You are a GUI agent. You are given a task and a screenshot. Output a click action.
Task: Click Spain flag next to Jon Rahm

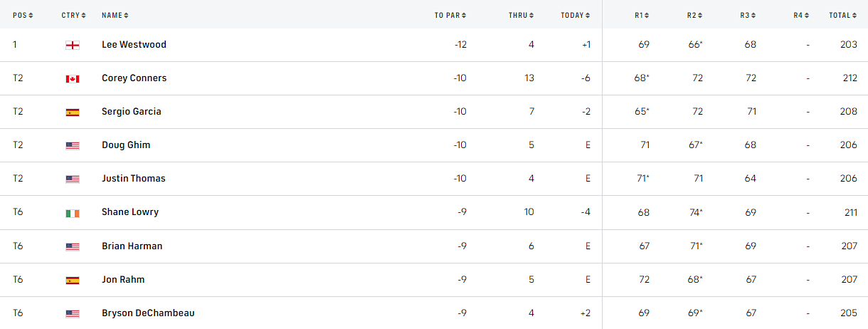pyautogui.click(x=72, y=280)
